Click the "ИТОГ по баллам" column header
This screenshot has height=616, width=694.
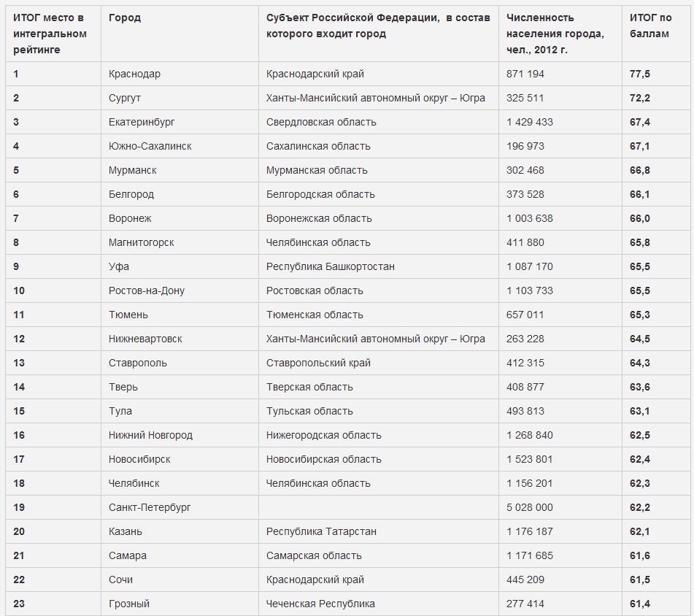pos(649,26)
